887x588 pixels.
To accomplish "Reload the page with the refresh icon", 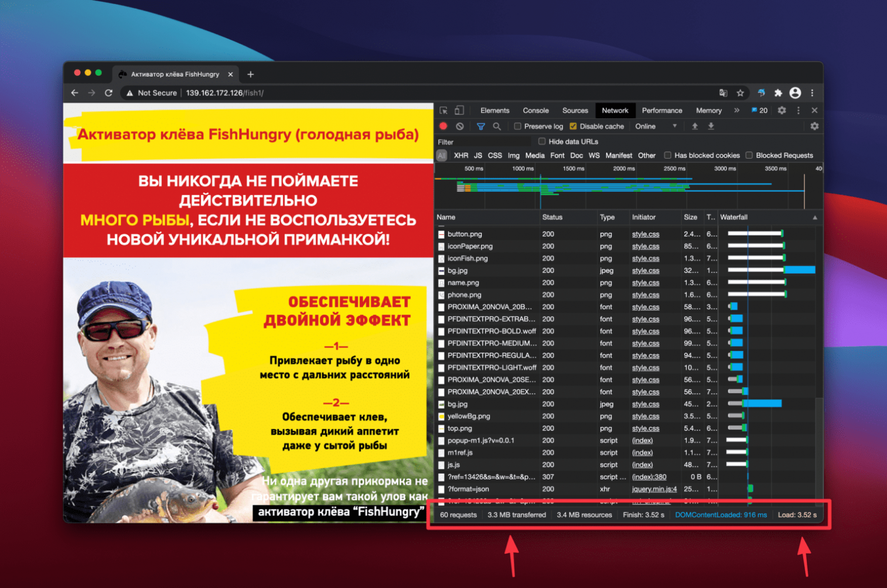I will (108, 93).
